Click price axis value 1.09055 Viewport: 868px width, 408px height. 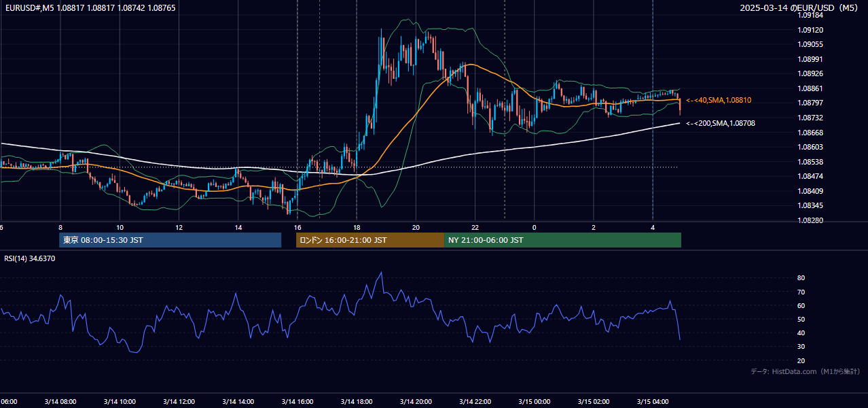click(x=810, y=44)
